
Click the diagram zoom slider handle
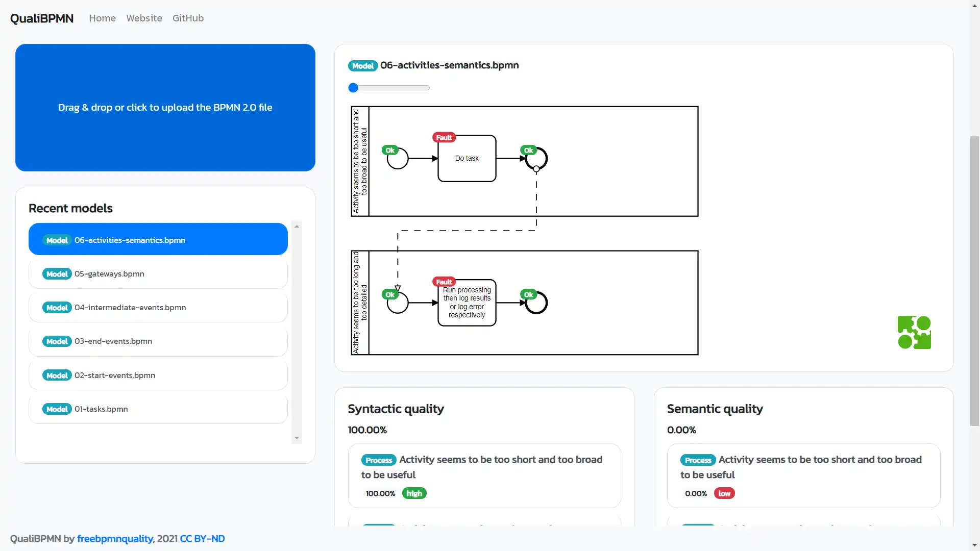353,88
